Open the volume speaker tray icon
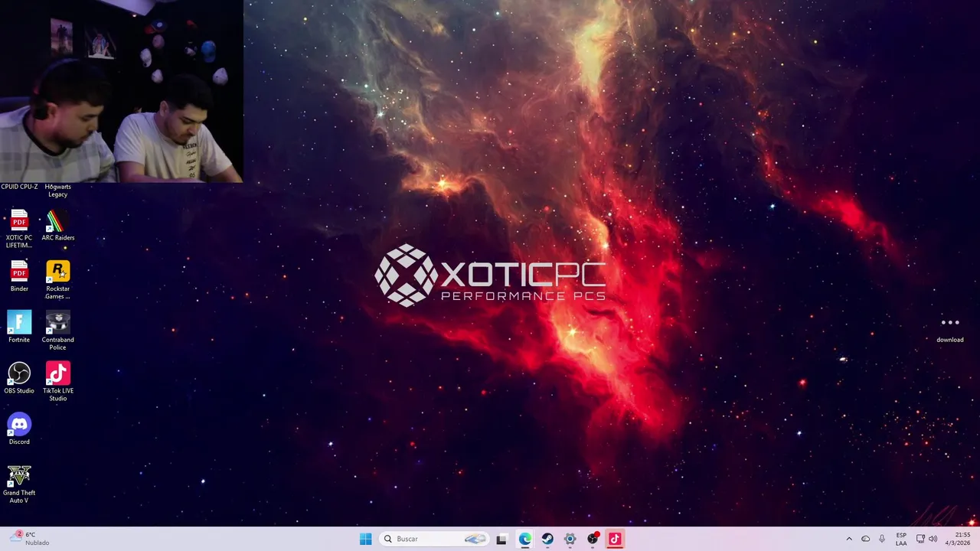This screenshot has width=980, height=551. coord(933,539)
